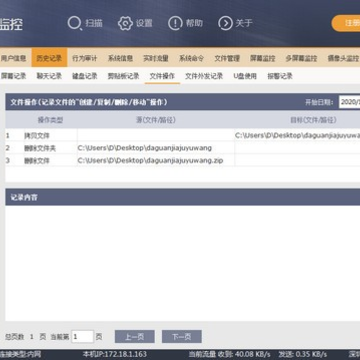This screenshot has height=360, width=360.
Task: Open 设置 settings gear icon
Action: point(125,23)
